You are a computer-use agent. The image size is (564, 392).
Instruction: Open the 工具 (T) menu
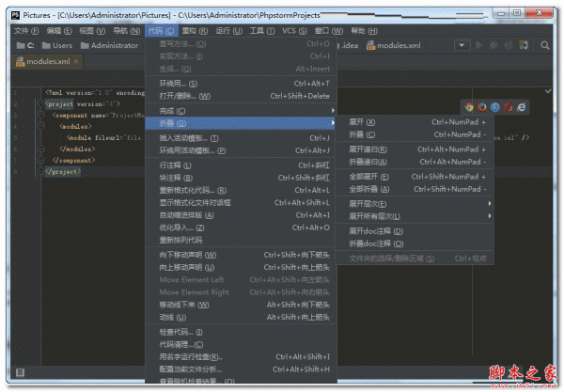(262, 31)
